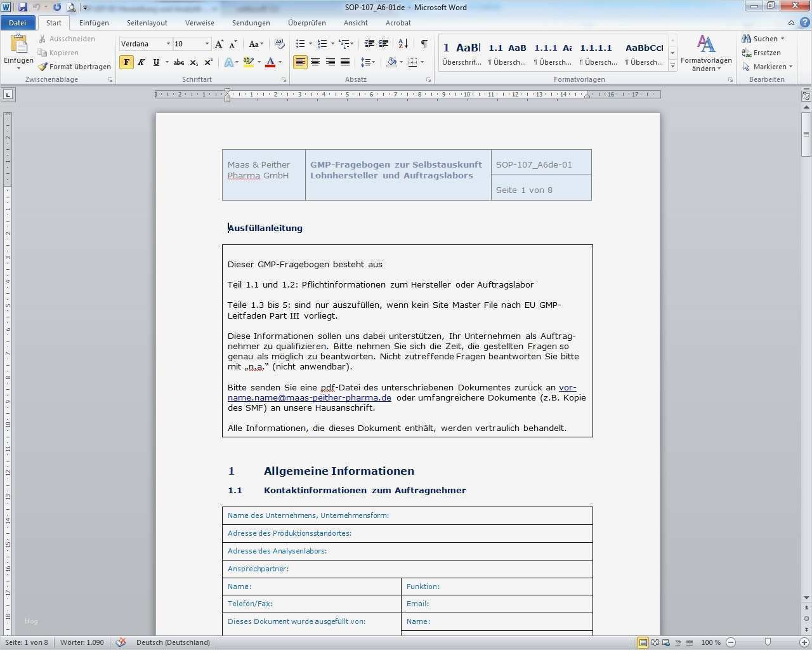
Task: Apply alphabetical sorting with the A-Z Sortieren icon
Action: [x=402, y=43]
